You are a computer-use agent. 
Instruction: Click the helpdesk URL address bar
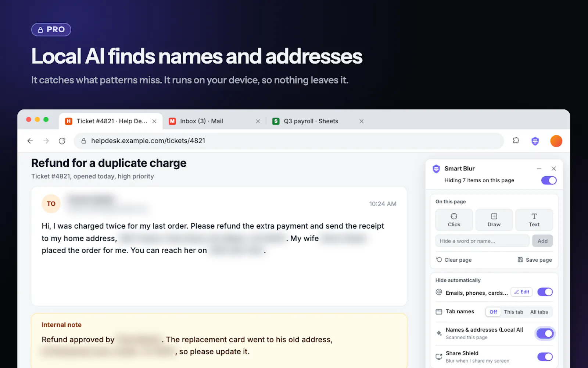[288, 141]
